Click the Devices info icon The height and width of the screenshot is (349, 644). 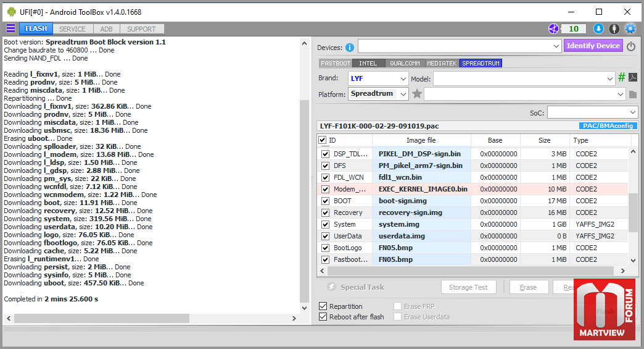(x=350, y=48)
